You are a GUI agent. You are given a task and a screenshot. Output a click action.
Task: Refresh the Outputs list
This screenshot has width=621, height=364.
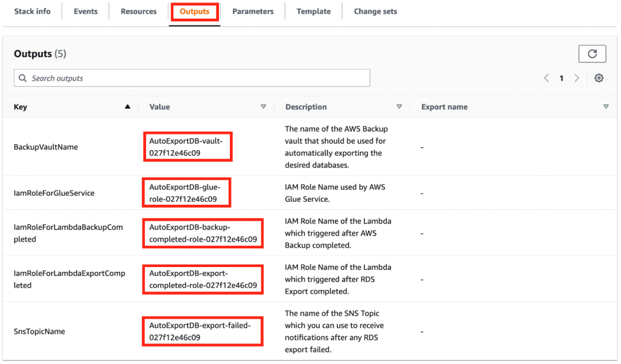click(x=592, y=54)
